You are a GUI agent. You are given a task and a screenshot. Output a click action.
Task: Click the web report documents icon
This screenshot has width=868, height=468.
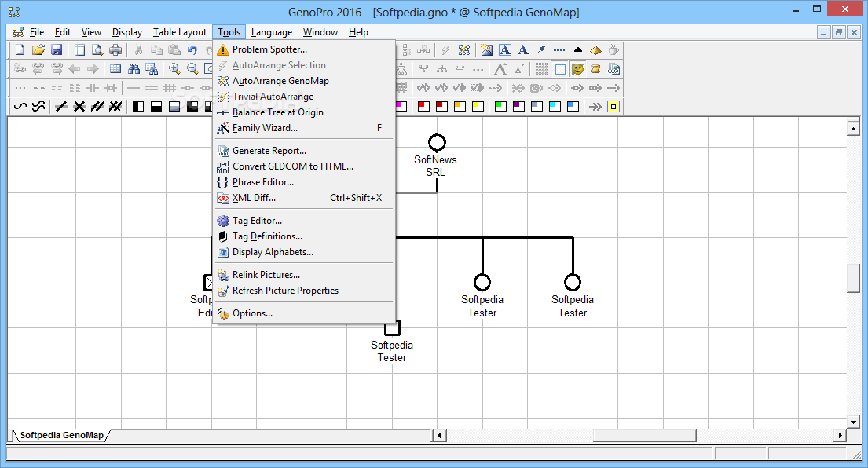pos(614,68)
